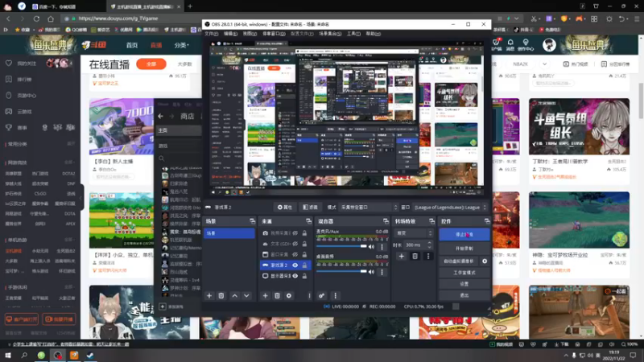Toggle lock on 游戏源 2 source

(x=304, y=265)
